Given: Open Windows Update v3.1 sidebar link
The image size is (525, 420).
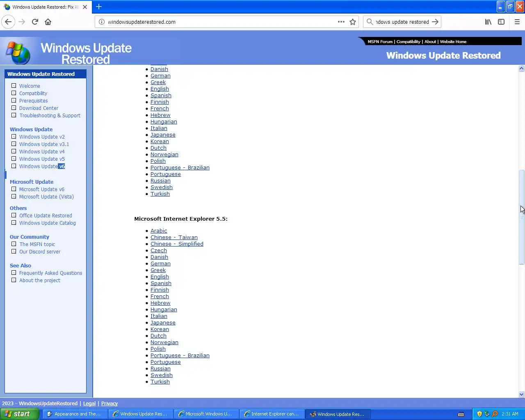Looking at the screenshot, I should click(x=44, y=144).
